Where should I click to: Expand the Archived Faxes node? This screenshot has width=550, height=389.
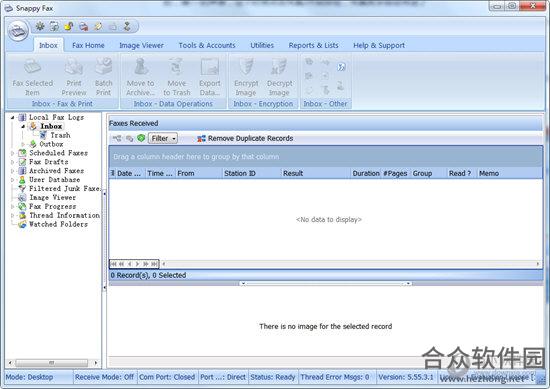tap(13, 171)
